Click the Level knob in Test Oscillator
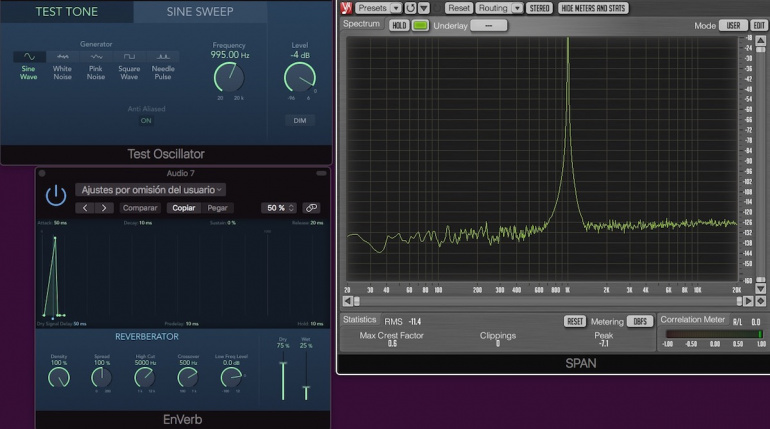 pos(300,77)
